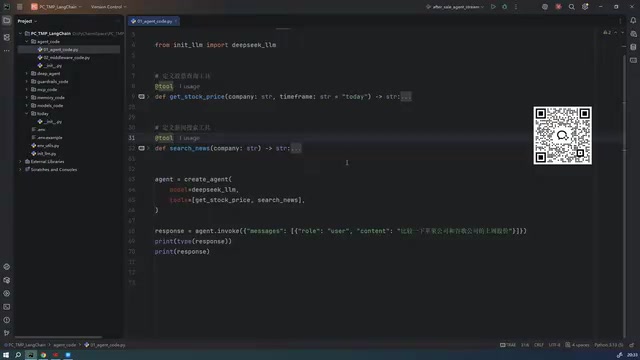Click the project panel horizontal scrollbar

point(58,337)
